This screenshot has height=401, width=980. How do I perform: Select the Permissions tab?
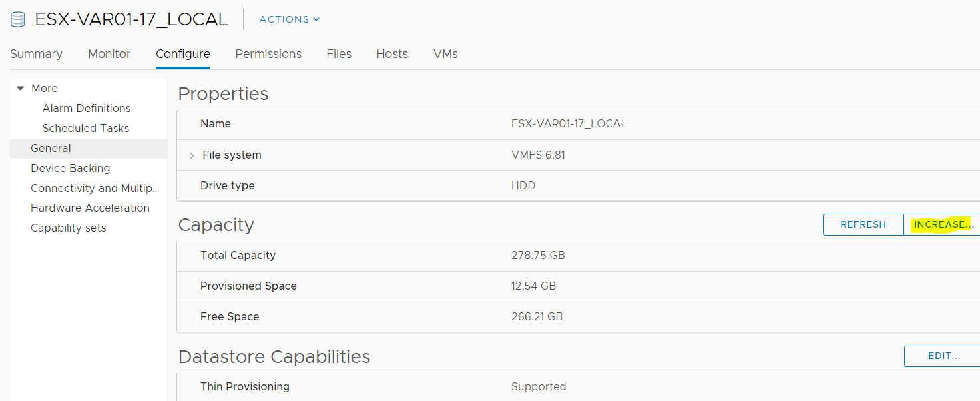268,54
